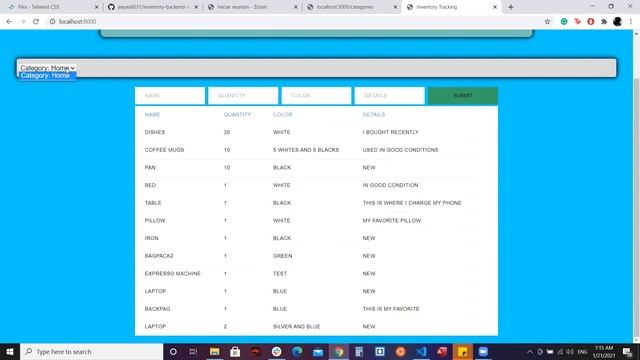This screenshot has width=640, height=360.
Task: Open the Chrome profile avatar
Action: 617,22
